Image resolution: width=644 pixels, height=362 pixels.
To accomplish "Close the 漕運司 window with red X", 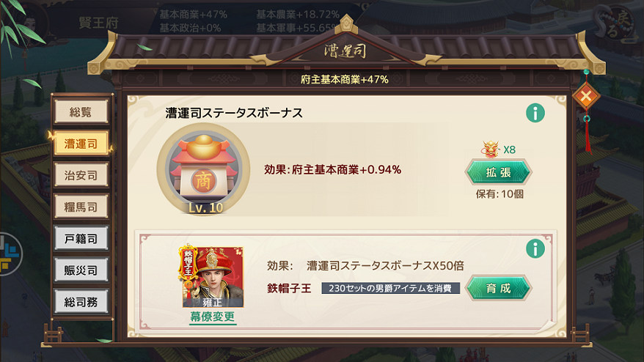I will pyautogui.click(x=586, y=96).
